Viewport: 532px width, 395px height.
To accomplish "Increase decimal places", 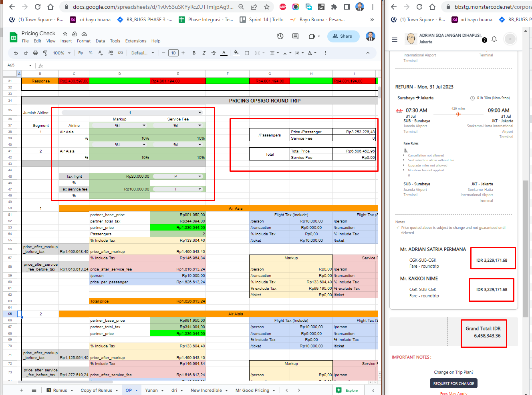I will tap(110, 53).
